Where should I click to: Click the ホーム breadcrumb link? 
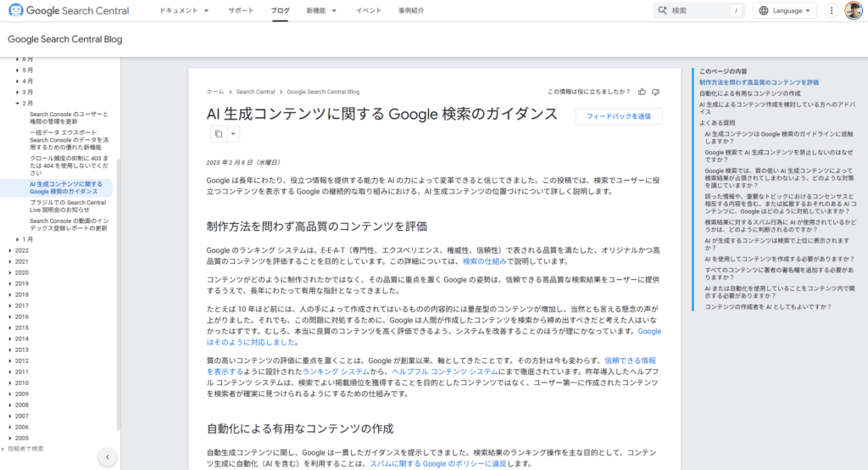(215, 92)
